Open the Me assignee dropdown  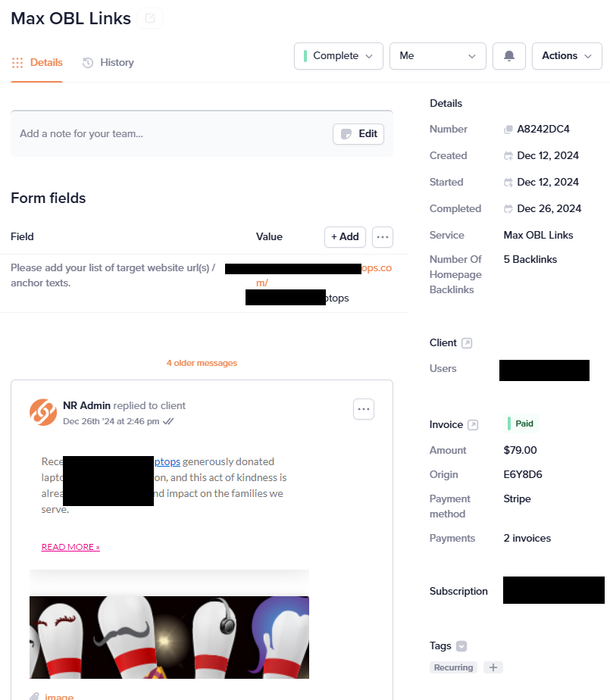(438, 56)
